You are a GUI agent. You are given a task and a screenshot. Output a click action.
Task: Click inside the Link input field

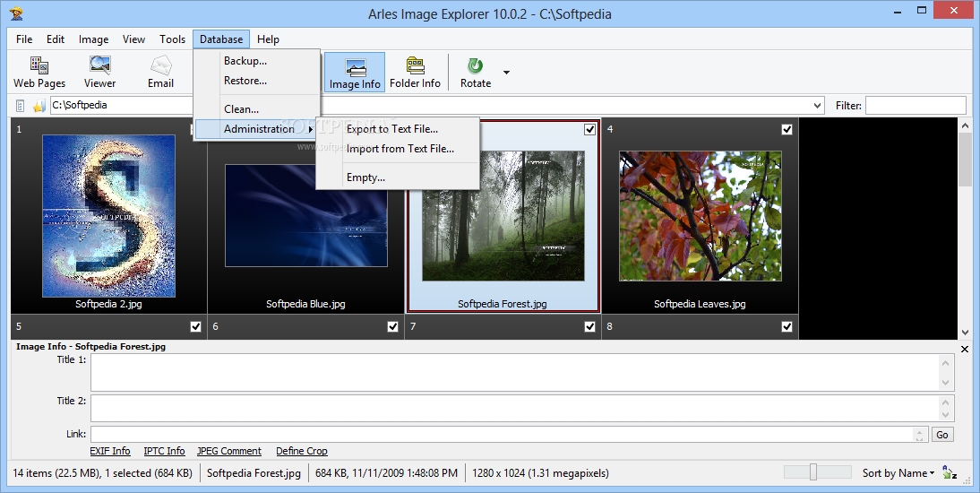502,434
